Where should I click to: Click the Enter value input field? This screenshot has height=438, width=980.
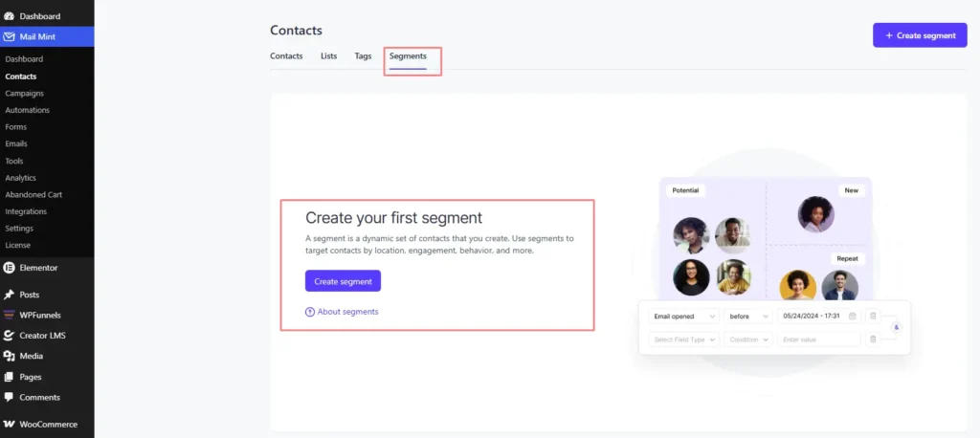pos(819,339)
